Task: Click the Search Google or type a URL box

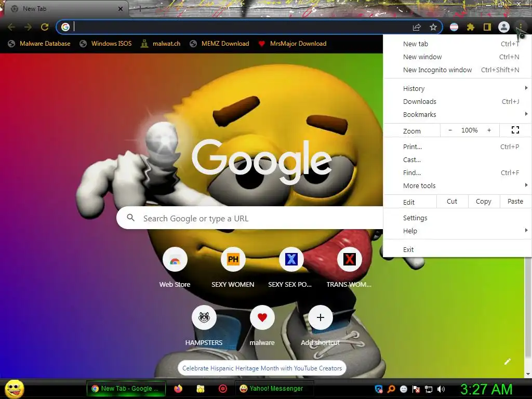Action: [250, 218]
